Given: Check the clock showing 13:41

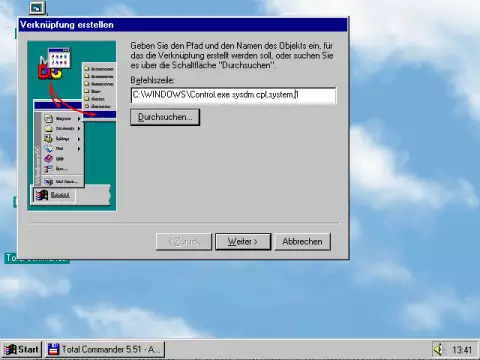Looking at the screenshot, I should pos(462,350).
